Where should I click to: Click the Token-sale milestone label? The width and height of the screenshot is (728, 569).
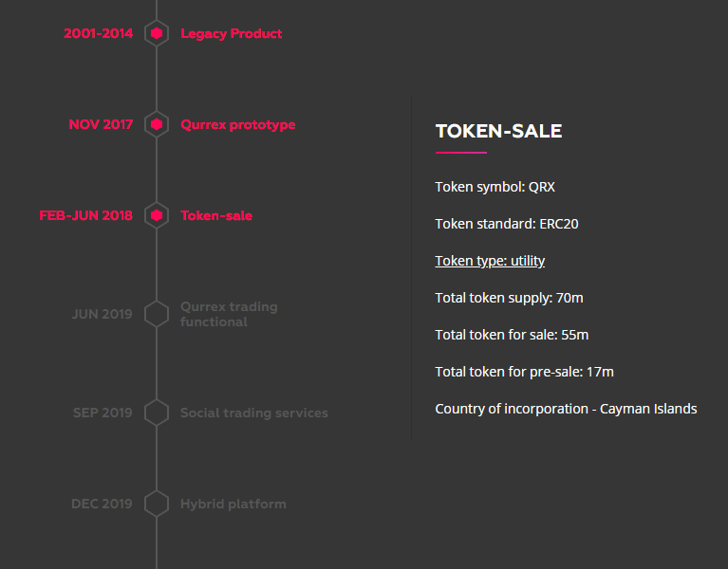(x=216, y=215)
